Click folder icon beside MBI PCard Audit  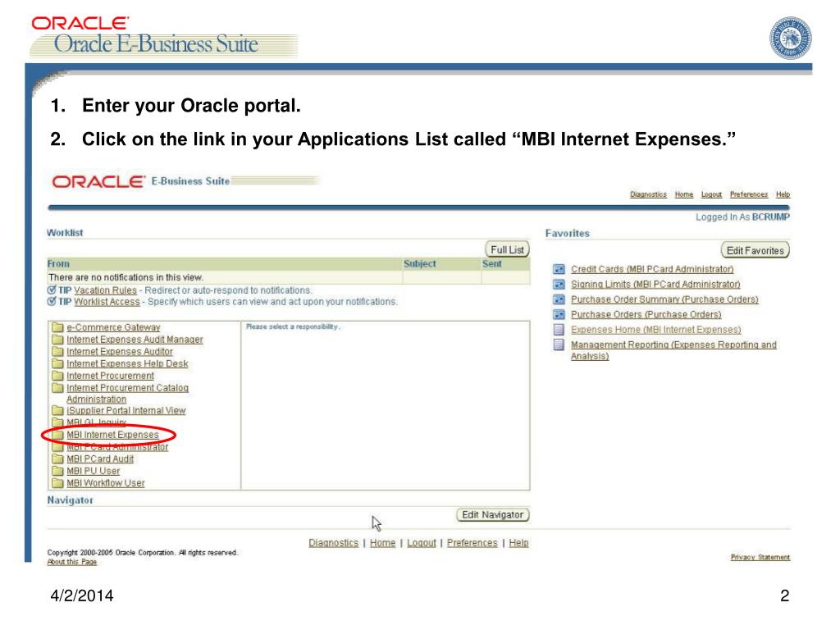pos(57,459)
